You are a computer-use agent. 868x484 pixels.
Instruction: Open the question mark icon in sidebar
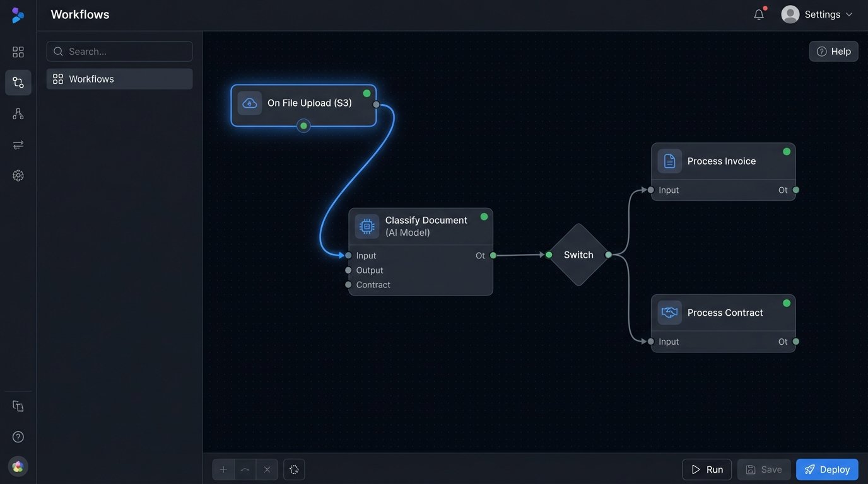(x=18, y=437)
